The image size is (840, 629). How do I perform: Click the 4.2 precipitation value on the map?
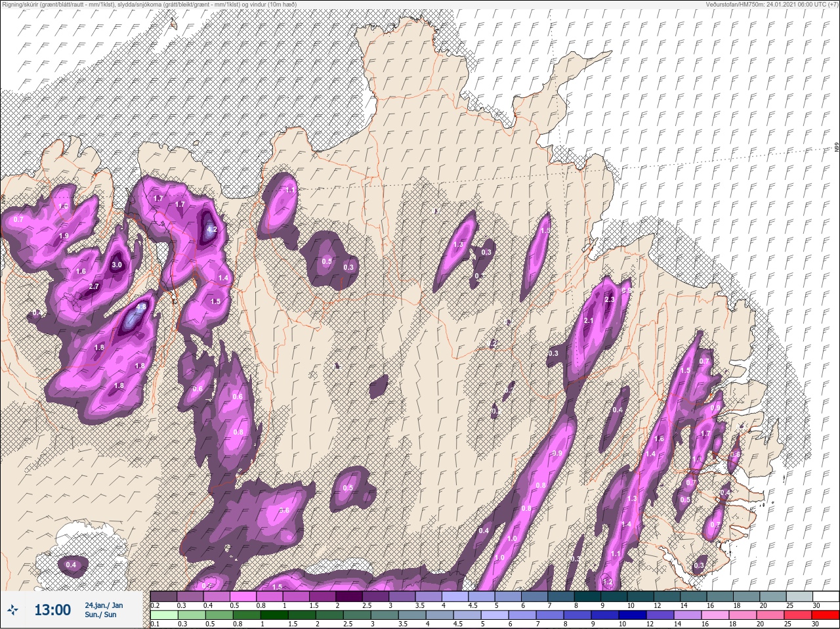(211, 230)
